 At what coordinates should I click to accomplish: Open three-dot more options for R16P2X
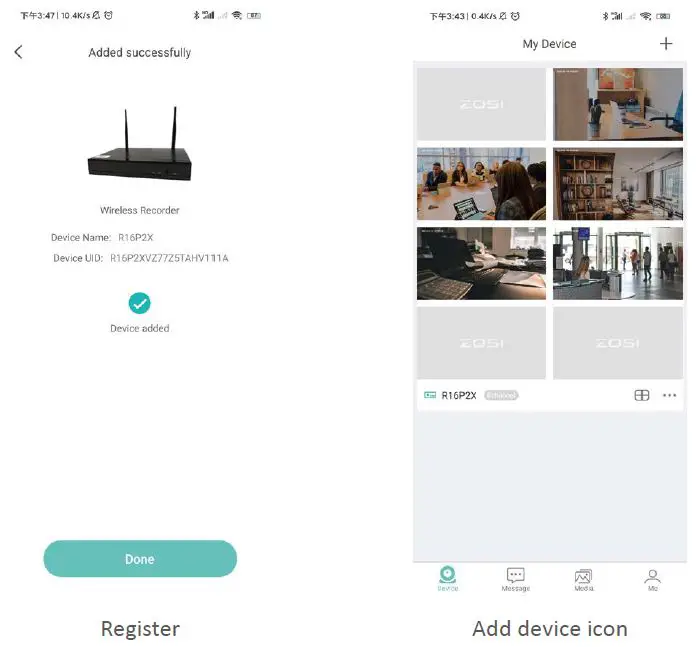click(x=669, y=395)
